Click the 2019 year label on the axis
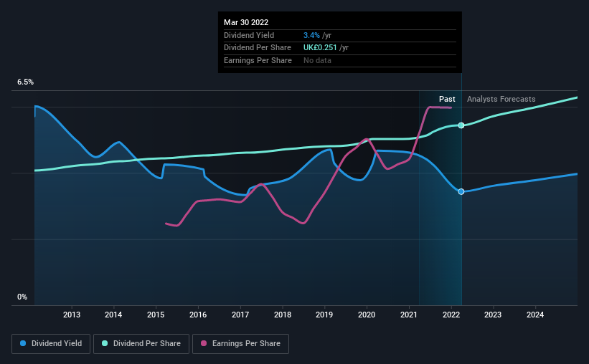589x364 pixels. [x=324, y=315]
